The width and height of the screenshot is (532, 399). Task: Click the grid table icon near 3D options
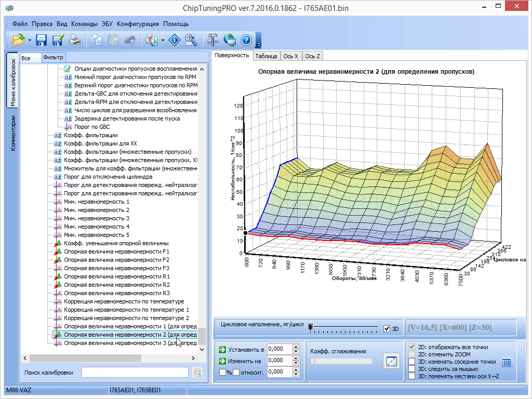coord(507,363)
